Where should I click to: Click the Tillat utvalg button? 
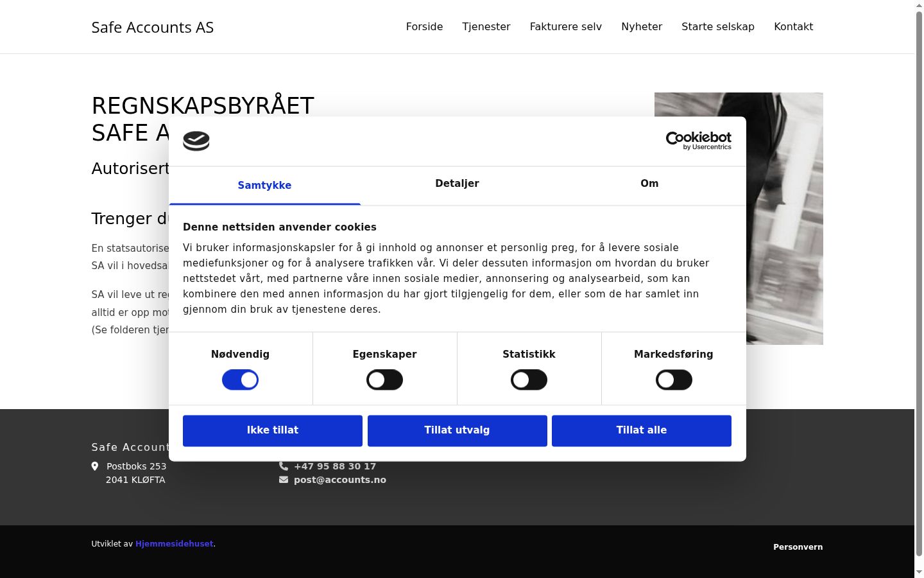457,430
